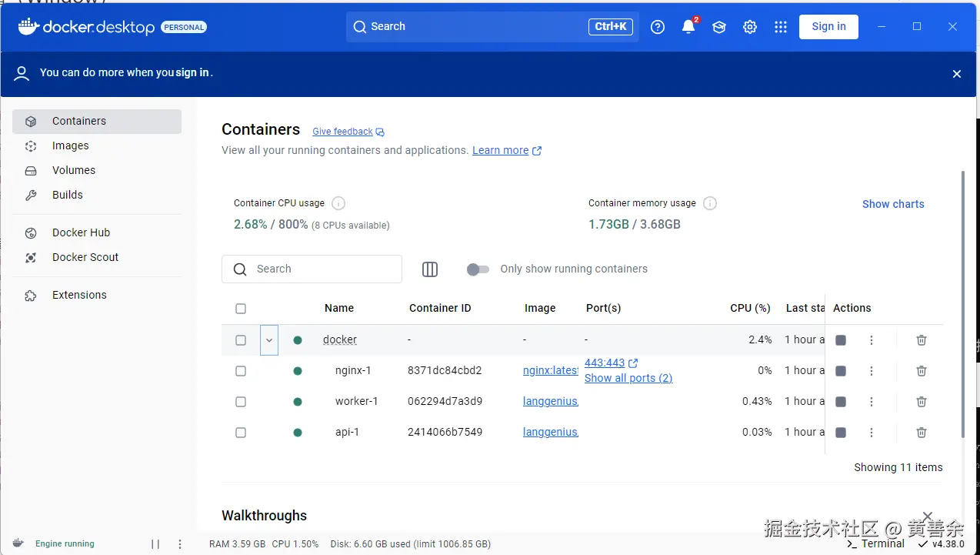Open the Volumes section in sidebar

(x=97, y=171)
